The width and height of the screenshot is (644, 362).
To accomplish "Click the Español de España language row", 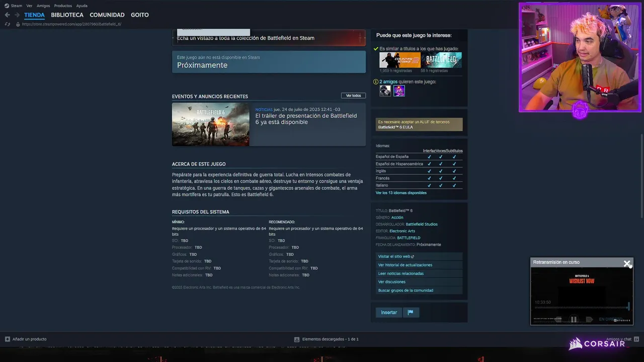I will [x=419, y=156].
